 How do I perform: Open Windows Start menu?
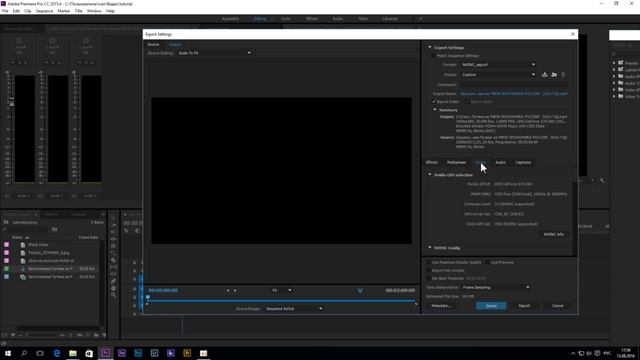point(8,353)
